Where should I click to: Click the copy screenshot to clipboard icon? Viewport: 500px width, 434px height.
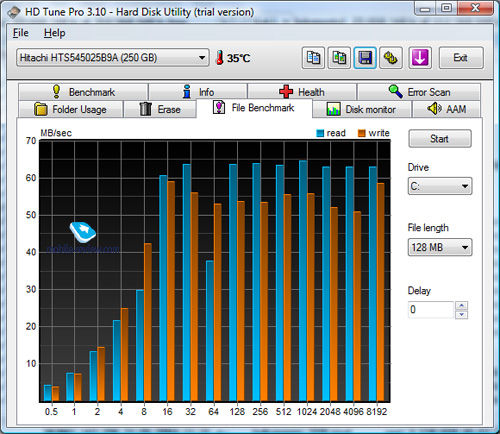(339, 58)
